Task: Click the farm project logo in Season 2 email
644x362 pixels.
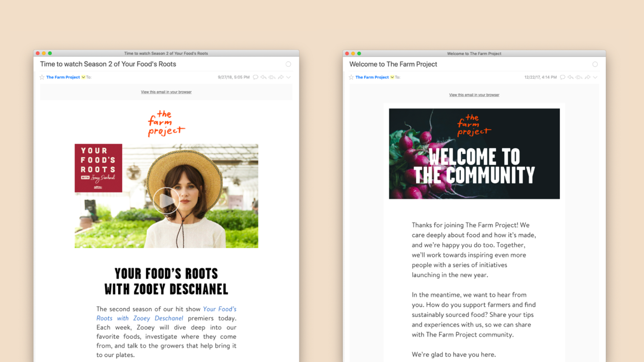Action: click(166, 124)
